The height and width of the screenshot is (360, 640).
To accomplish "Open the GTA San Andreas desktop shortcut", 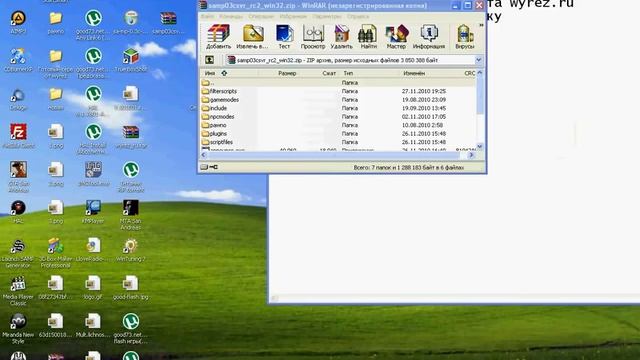I will [x=18, y=177].
